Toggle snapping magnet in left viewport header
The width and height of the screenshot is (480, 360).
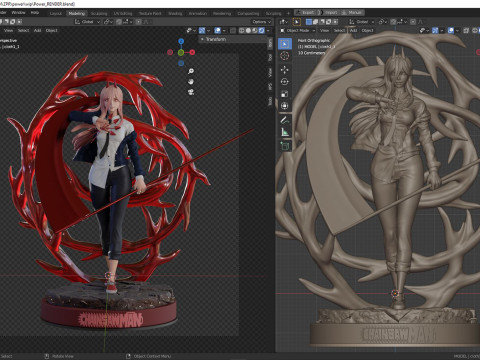(x=119, y=22)
